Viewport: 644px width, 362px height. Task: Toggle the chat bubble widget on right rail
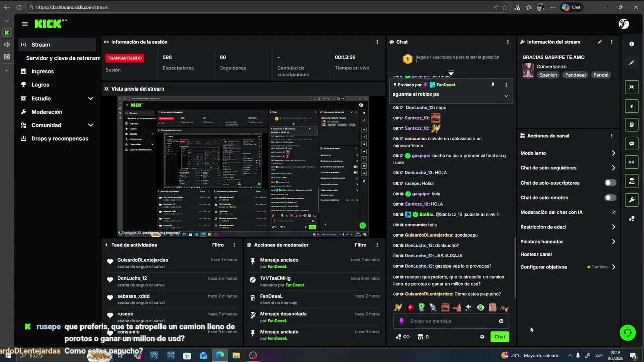pos(632,143)
